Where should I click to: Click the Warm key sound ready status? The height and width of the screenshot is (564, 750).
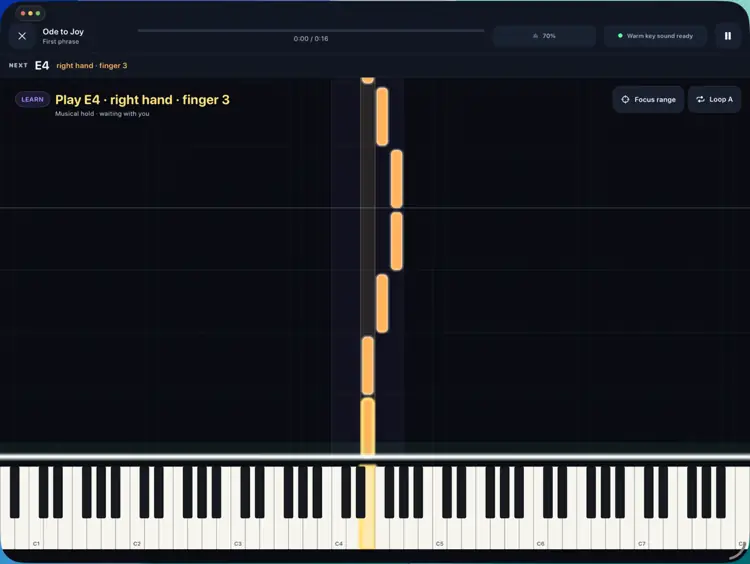click(x=655, y=36)
